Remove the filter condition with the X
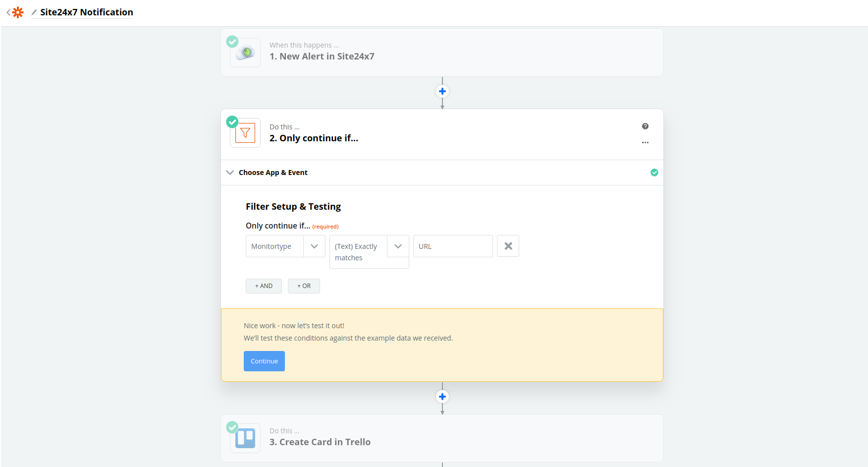The width and height of the screenshot is (868, 467). point(508,246)
